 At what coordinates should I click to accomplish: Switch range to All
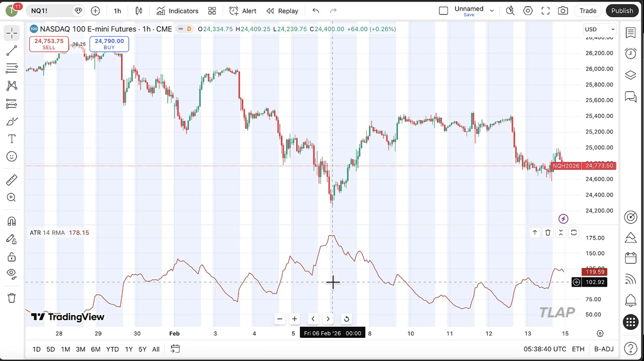click(x=155, y=349)
